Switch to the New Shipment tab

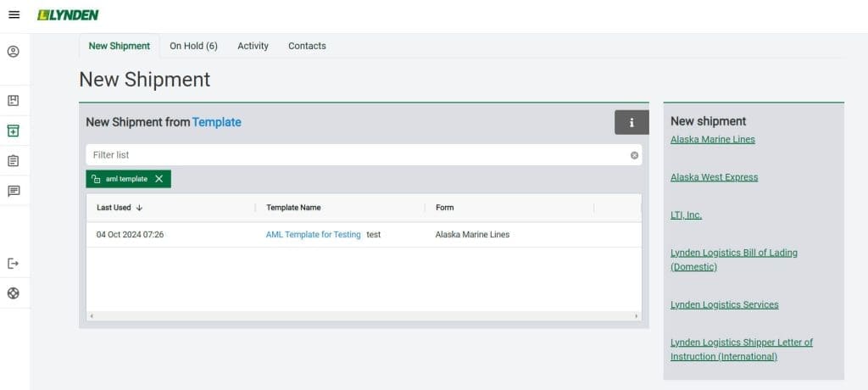pos(119,46)
